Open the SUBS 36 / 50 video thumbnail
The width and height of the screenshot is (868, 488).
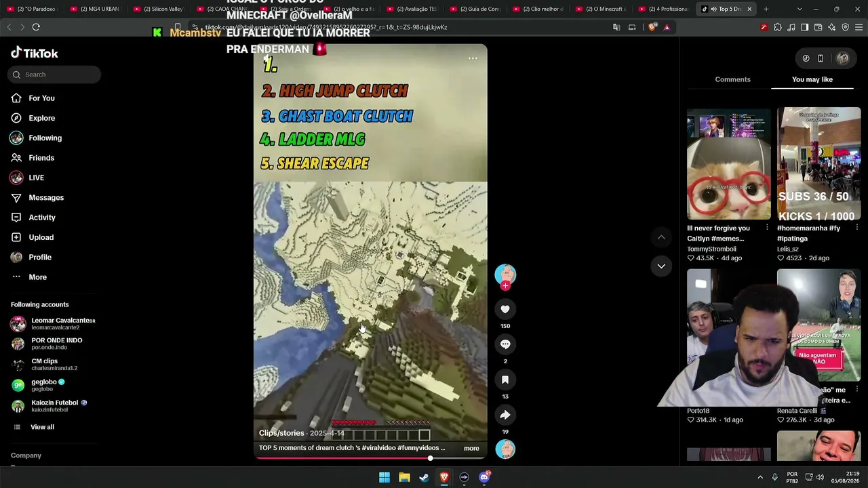(818, 163)
